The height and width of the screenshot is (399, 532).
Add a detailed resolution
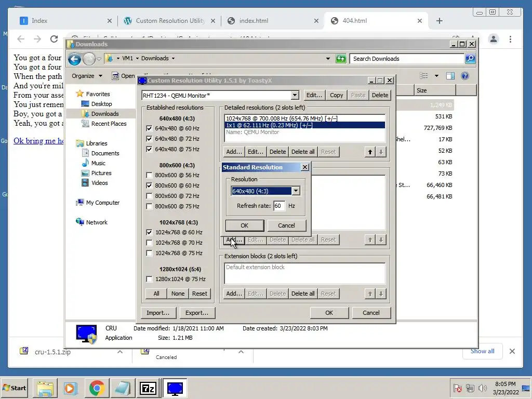pyautogui.click(x=234, y=152)
